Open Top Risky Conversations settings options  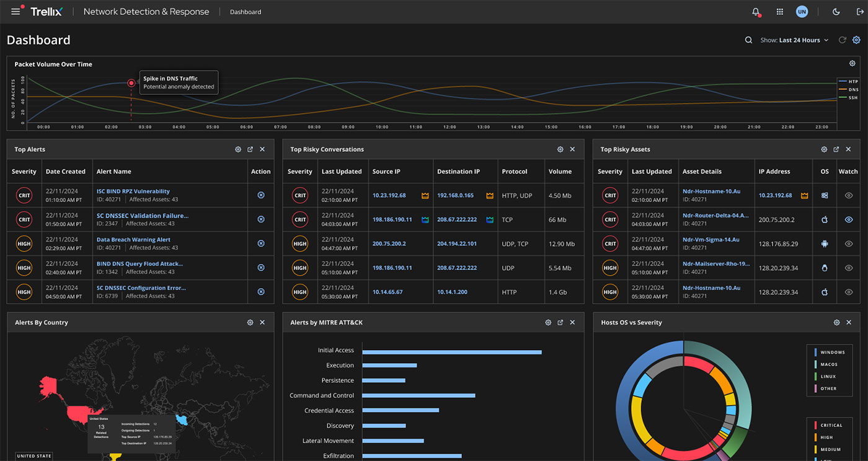coord(560,149)
